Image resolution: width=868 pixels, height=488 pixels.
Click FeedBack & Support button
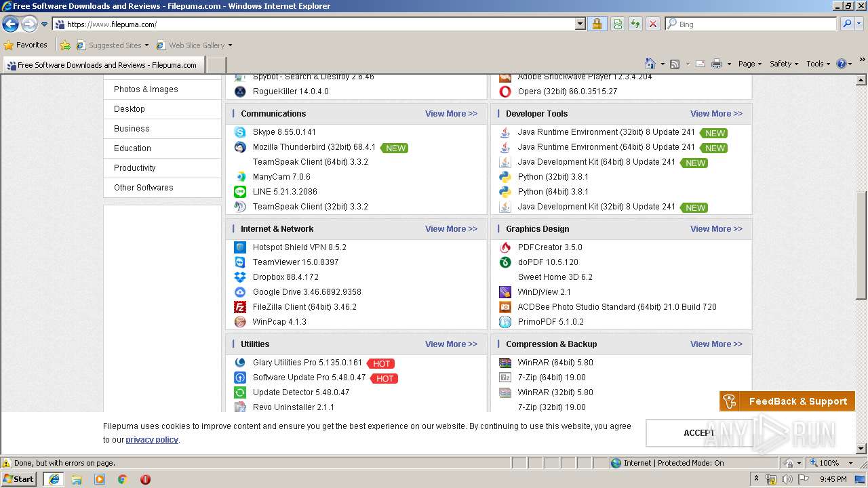pyautogui.click(x=787, y=401)
